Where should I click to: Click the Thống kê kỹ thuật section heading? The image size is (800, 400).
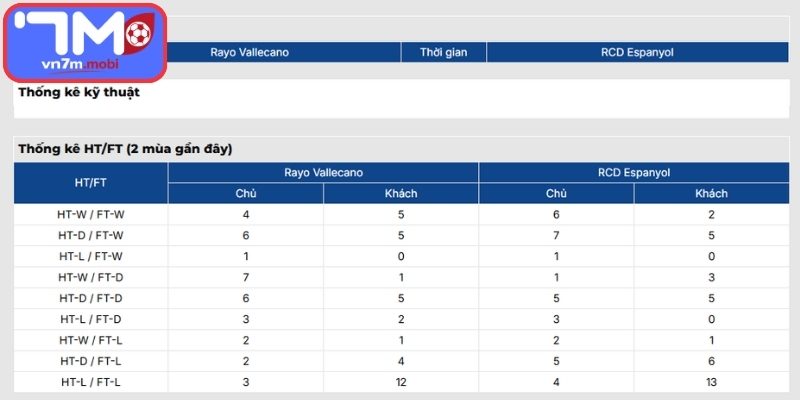point(79,93)
